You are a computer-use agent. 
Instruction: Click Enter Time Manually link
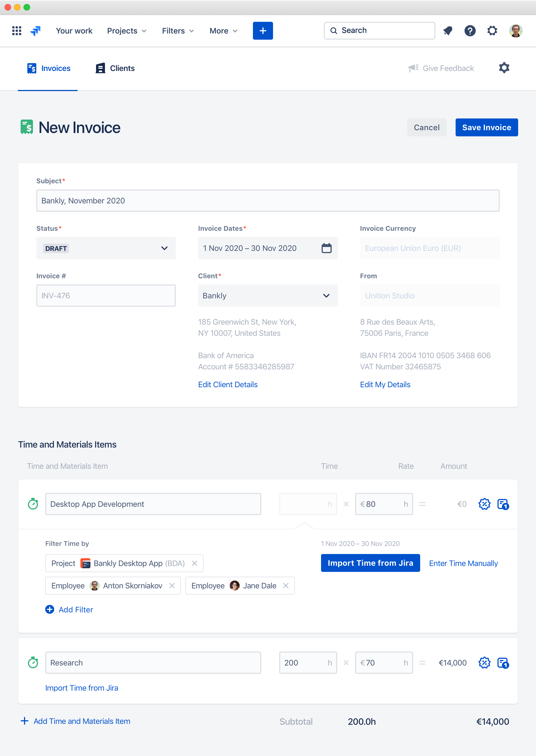(463, 563)
